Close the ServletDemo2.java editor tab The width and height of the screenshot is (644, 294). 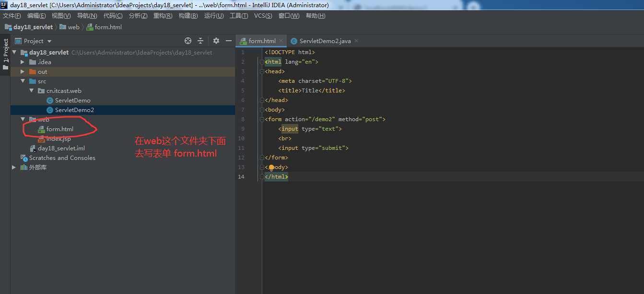coord(356,41)
